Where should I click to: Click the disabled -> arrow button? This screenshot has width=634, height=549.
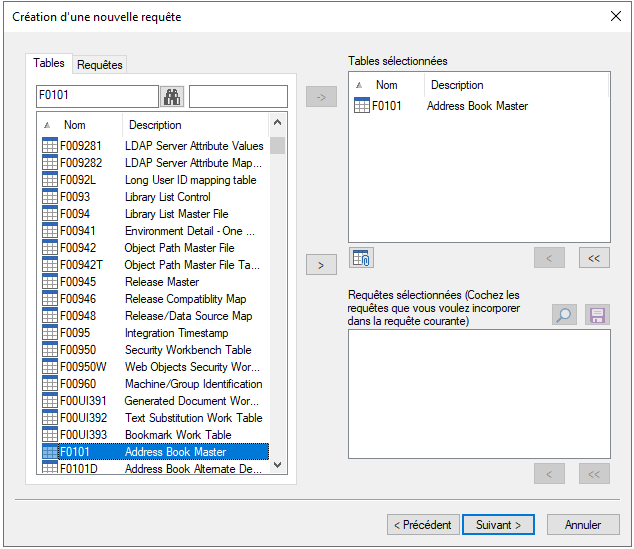coord(321,97)
